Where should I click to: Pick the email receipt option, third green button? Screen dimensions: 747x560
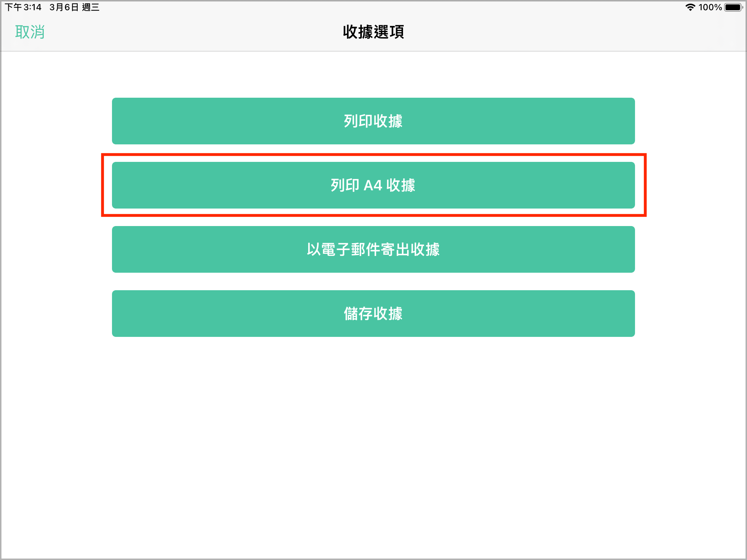tap(373, 249)
